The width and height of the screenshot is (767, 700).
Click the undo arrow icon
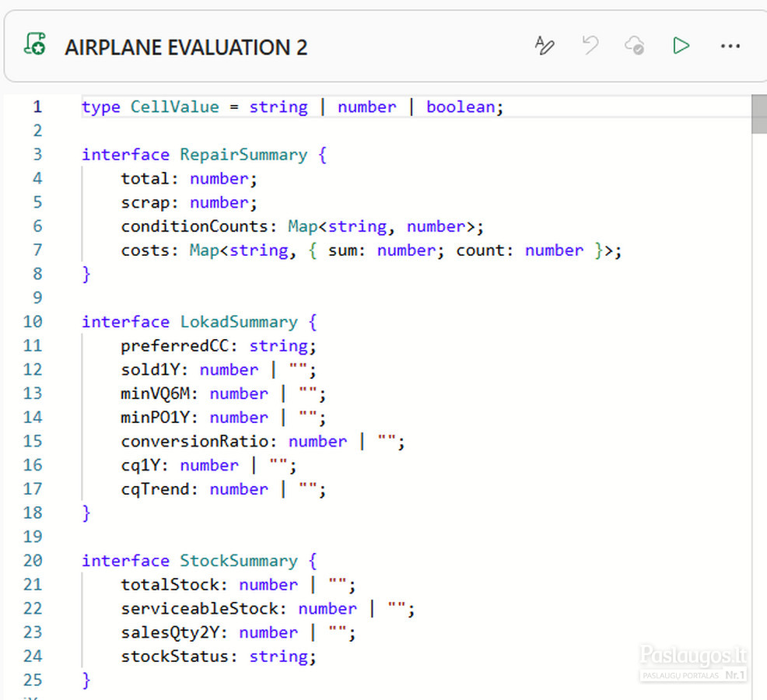[590, 45]
